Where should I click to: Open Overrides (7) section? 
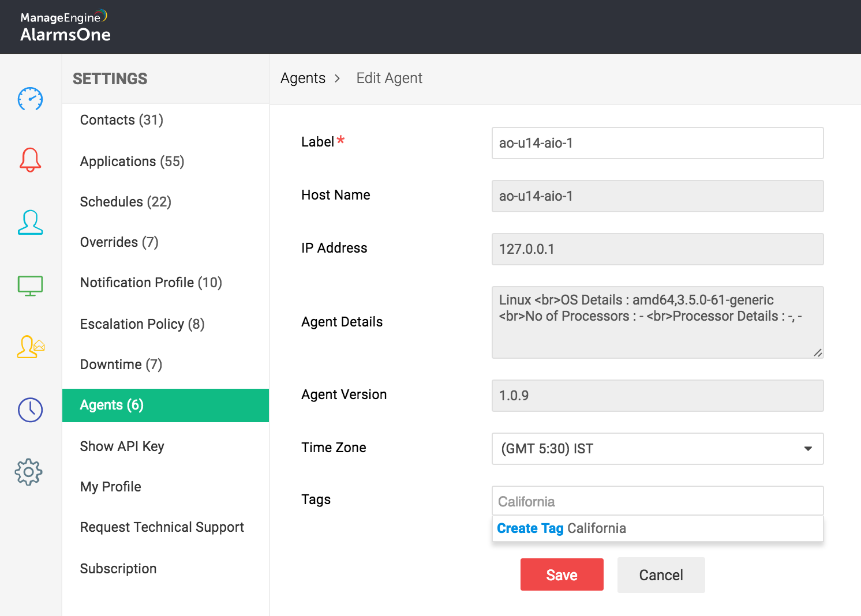[166, 242]
